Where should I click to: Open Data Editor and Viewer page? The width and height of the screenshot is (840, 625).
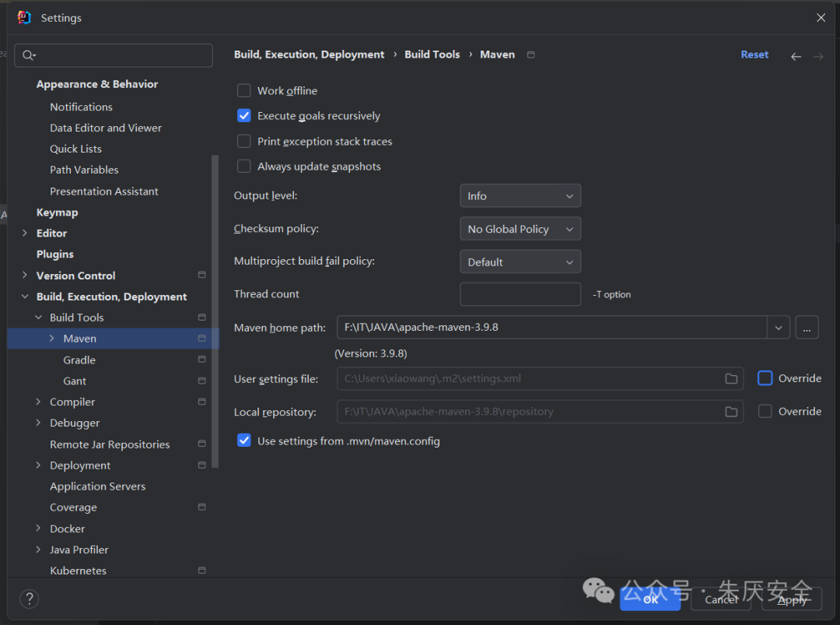tap(106, 128)
